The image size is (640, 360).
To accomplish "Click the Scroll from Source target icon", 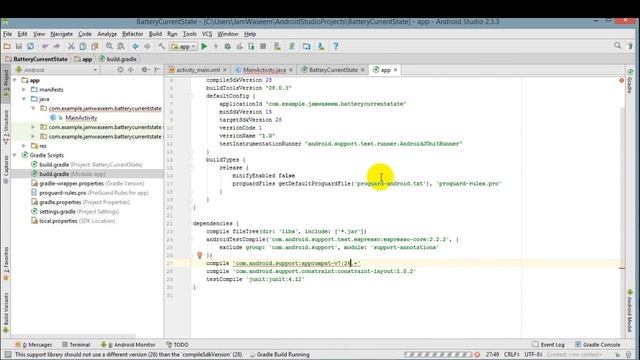I will point(120,70).
